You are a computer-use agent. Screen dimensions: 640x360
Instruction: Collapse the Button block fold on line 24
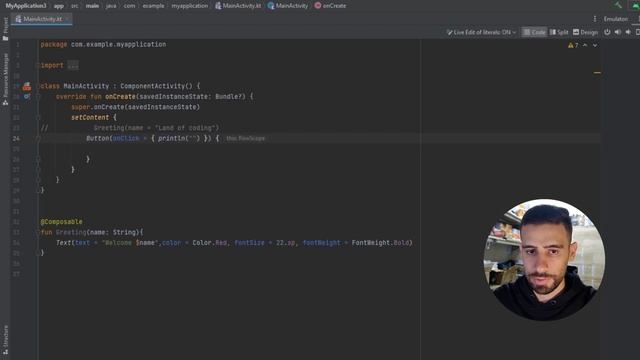38,138
